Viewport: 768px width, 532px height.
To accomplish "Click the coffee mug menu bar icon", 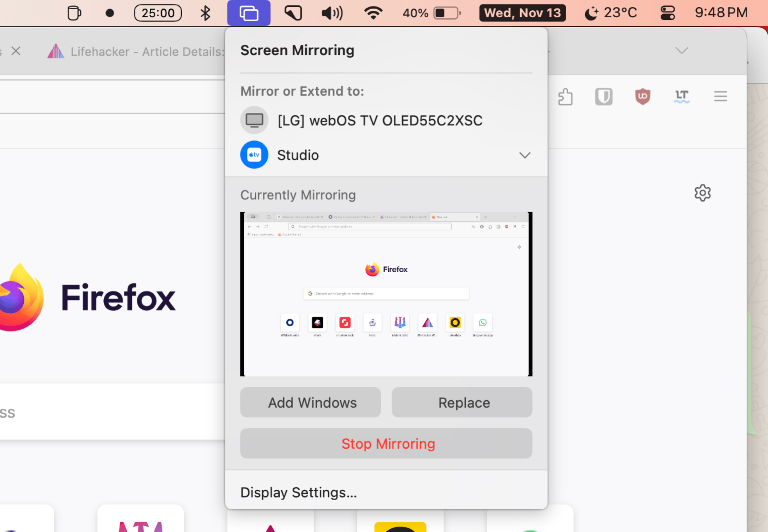I will pyautogui.click(x=74, y=13).
